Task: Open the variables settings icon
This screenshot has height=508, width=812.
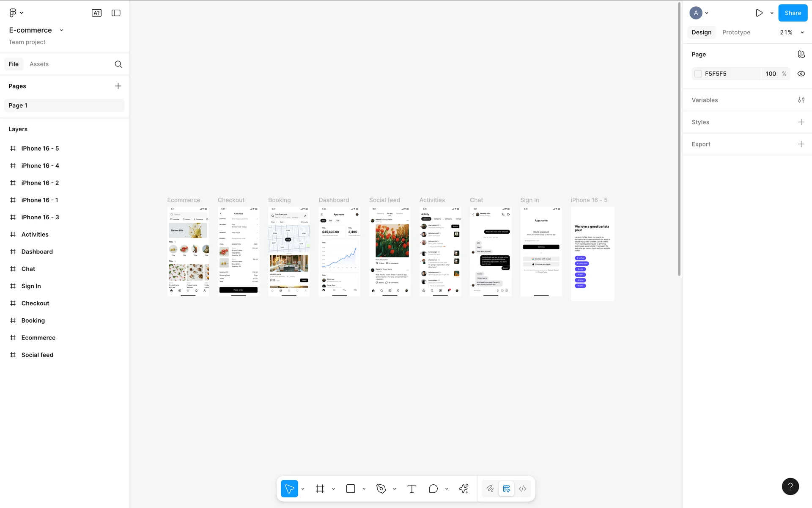Action: 801,100
